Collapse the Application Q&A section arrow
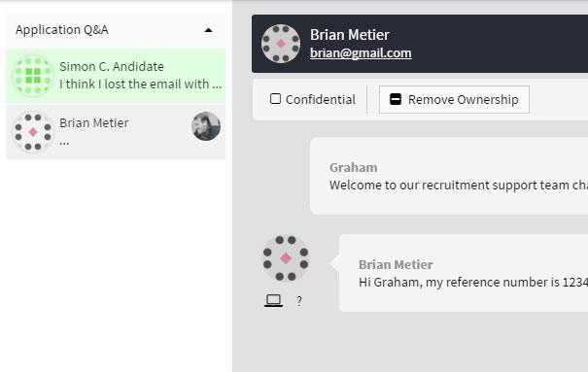This screenshot has width=588, height=372. click(208, 30)
